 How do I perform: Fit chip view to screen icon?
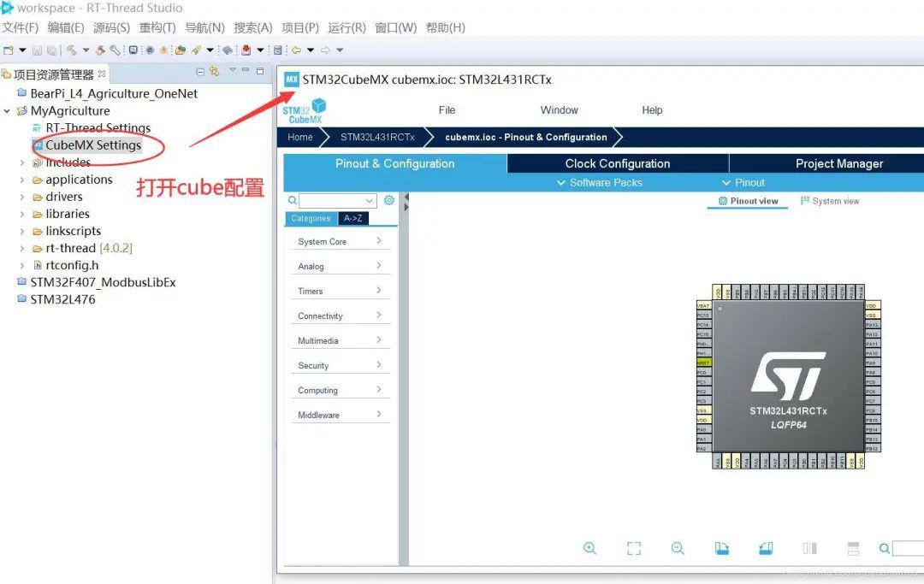click(x=634, y=548)
